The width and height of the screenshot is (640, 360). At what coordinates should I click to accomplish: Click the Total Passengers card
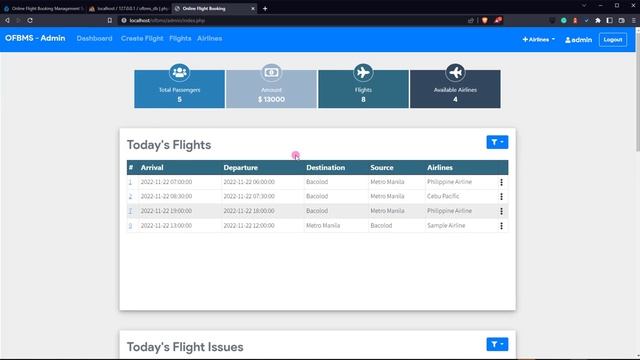tap(179, 89)
